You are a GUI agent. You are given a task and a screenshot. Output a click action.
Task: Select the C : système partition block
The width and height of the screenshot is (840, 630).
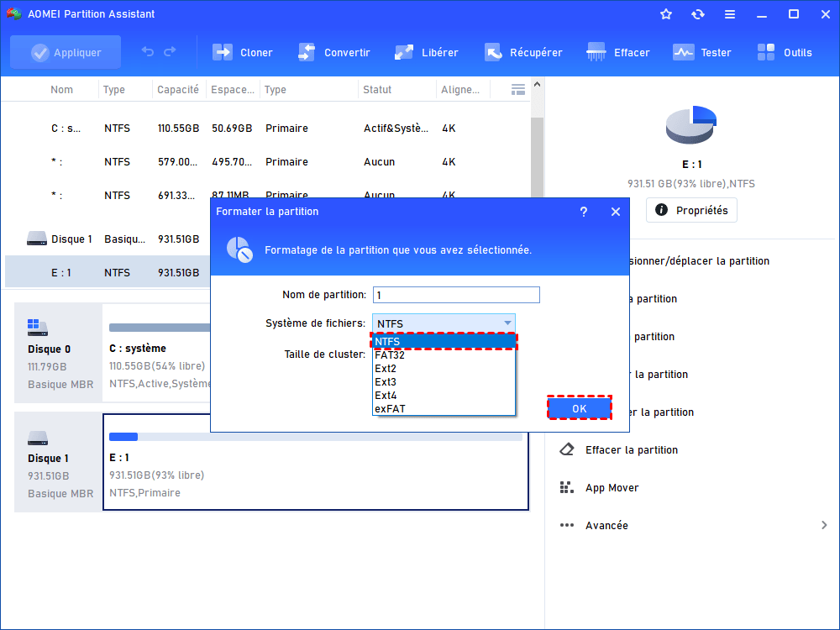click(x=156, y=353)
